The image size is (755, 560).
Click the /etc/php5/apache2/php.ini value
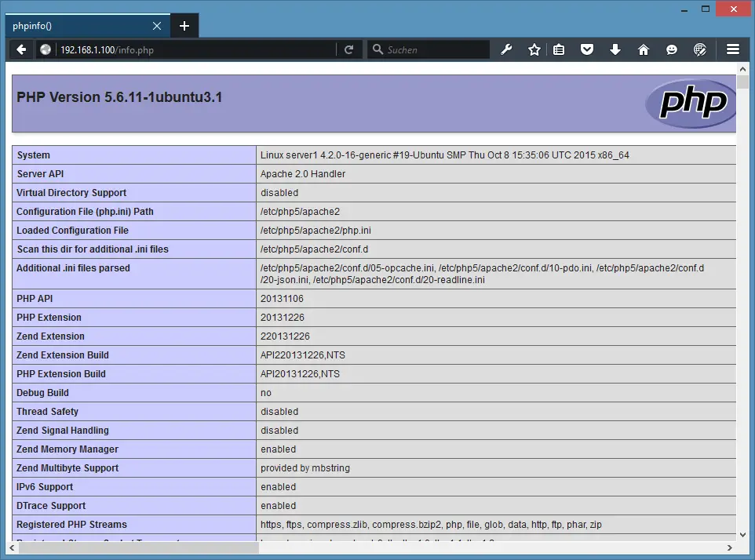[315, 230]
